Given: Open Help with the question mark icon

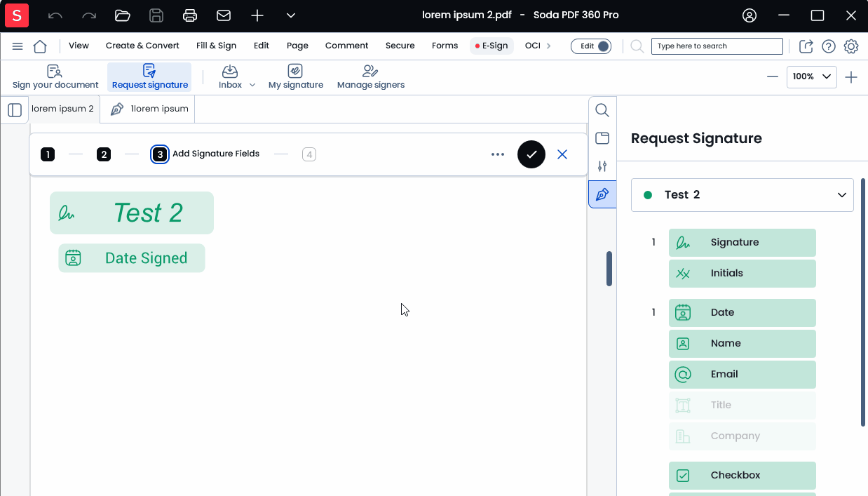Looking at the screenshot, I should click(x=829, y=46).
